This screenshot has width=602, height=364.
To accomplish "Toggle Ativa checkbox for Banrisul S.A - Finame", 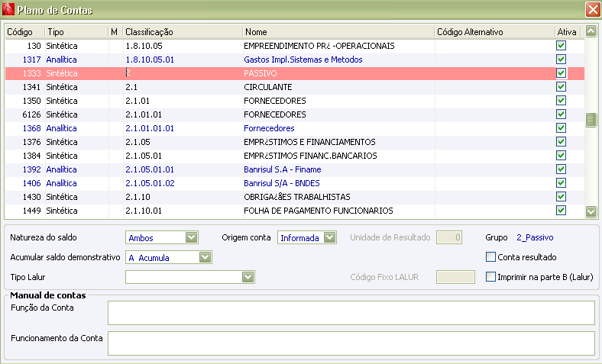I will (x=561, y=169).
